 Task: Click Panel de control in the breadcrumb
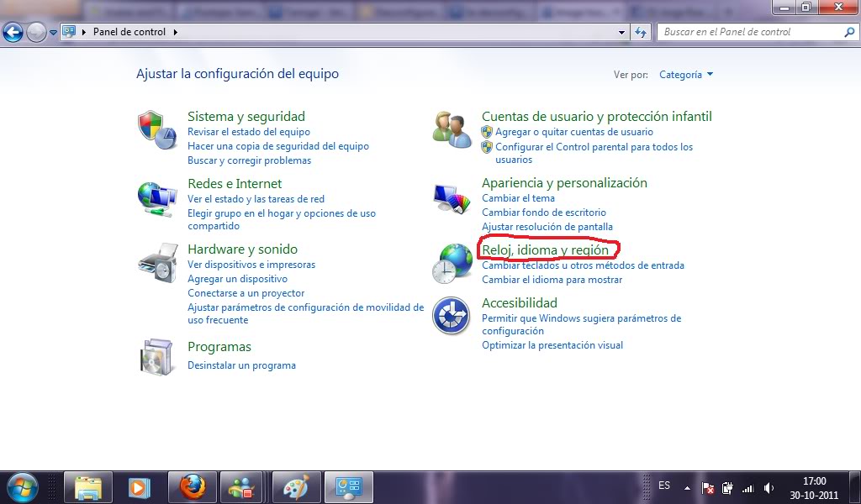pyautogui.click(x=129, y=32)
